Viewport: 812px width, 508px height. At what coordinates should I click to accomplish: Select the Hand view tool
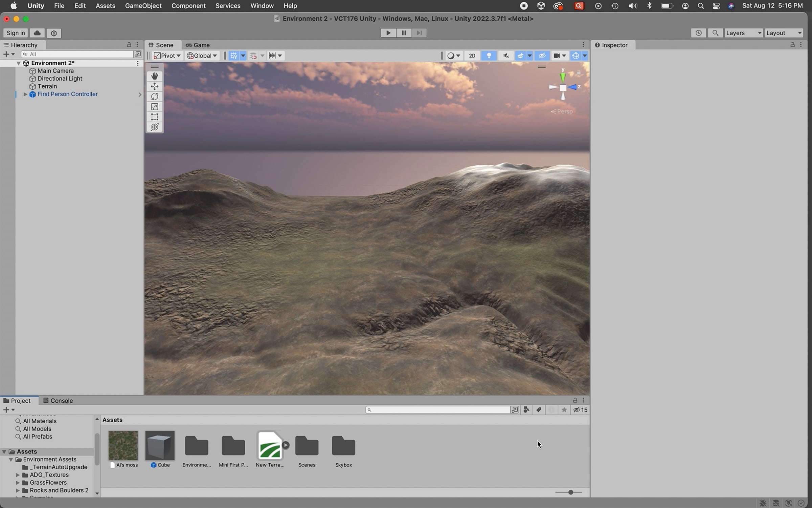click(x=155, y=76)
